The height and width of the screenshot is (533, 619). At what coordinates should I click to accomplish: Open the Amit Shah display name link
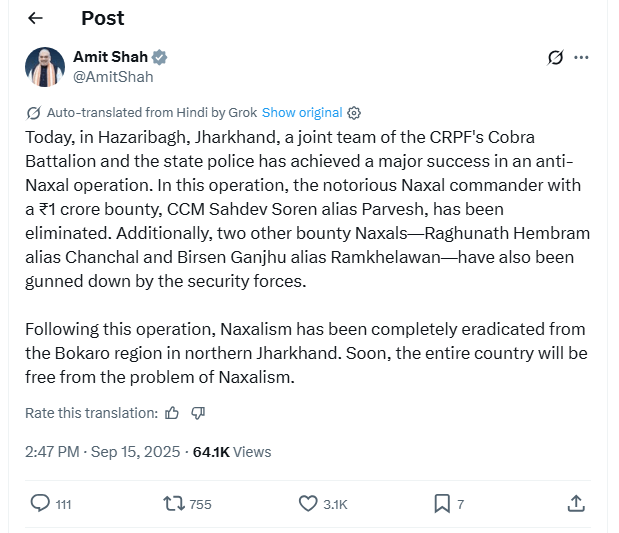(110, 57)
